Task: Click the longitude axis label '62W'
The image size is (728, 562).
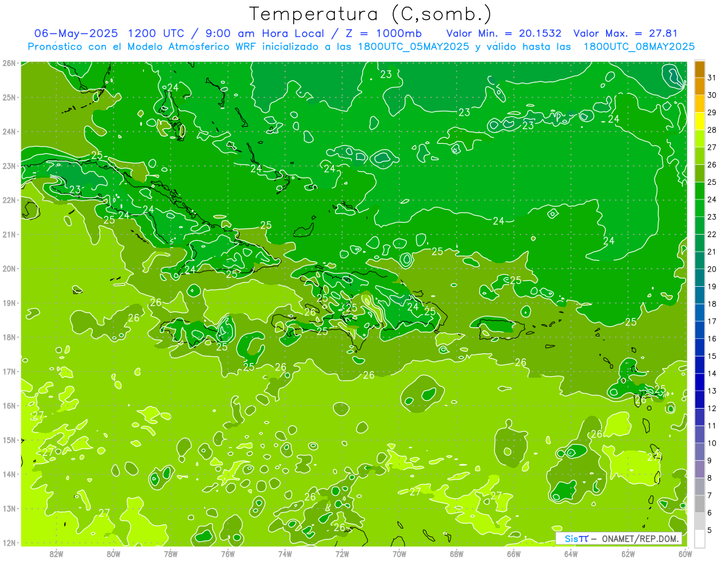Action: (x=628, y=553)
